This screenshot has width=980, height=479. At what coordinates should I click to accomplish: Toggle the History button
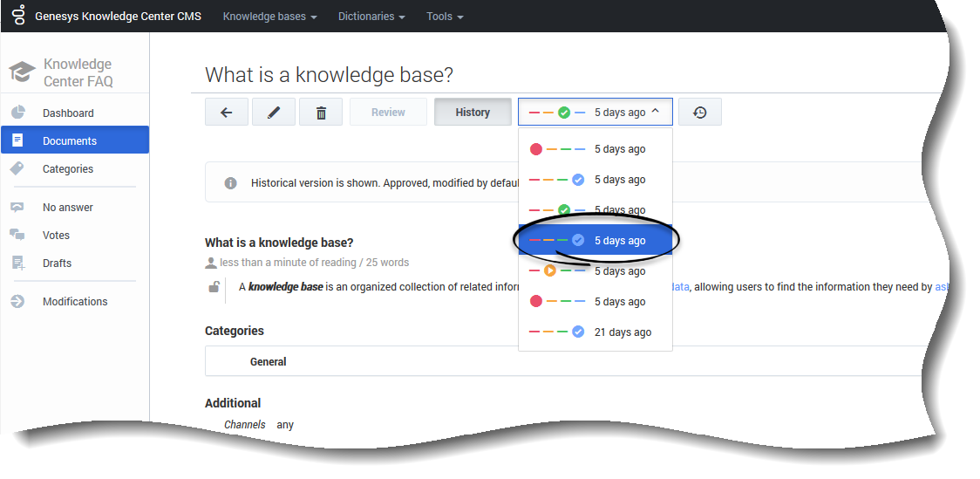point(473,113)
